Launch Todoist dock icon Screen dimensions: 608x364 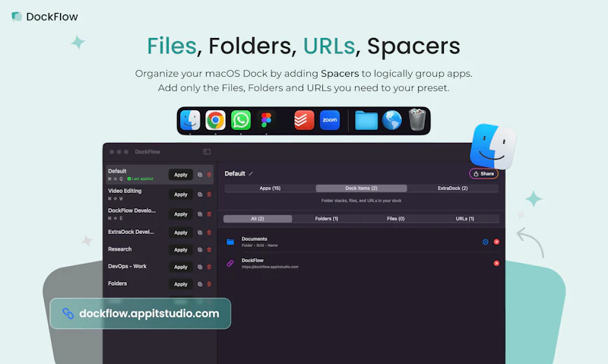click(x=304, y=120)
